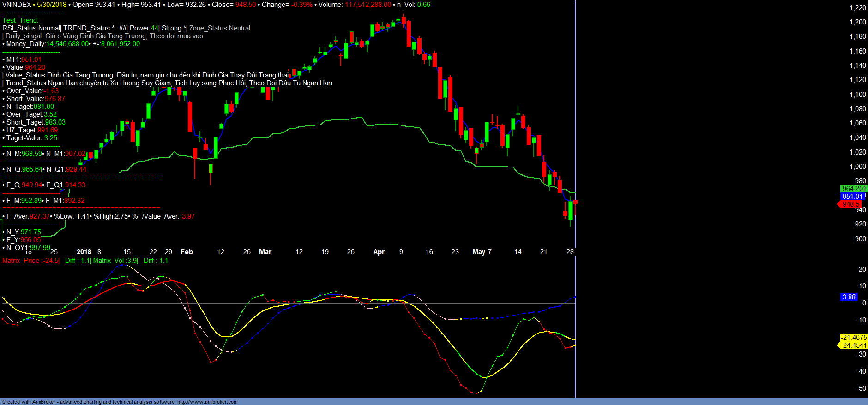Click the 2018 year label on date axis
Image resolution: width=868 pixels, height=405 pixels.
click(x=84, y=252)
